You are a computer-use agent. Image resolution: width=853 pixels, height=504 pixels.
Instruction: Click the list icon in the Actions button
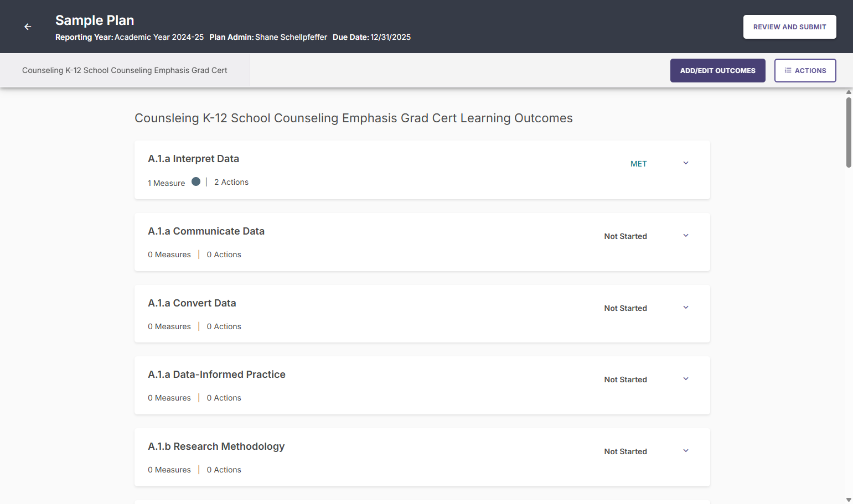[788, 70]
